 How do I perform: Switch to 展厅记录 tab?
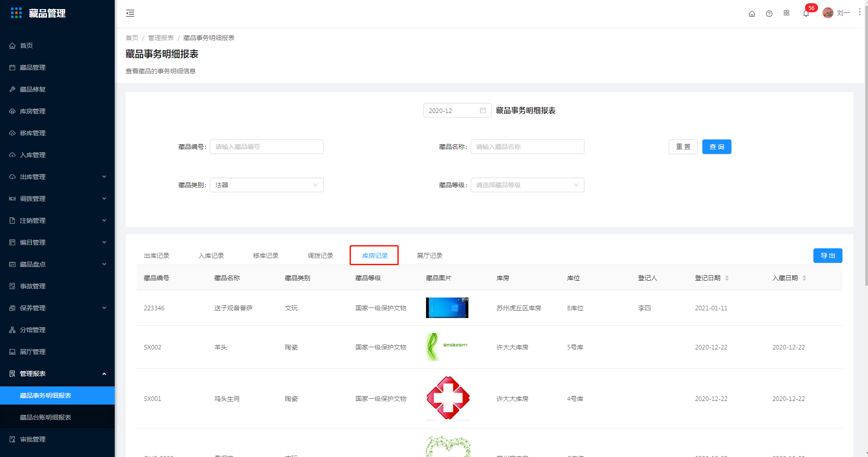[x=430, y=256]
